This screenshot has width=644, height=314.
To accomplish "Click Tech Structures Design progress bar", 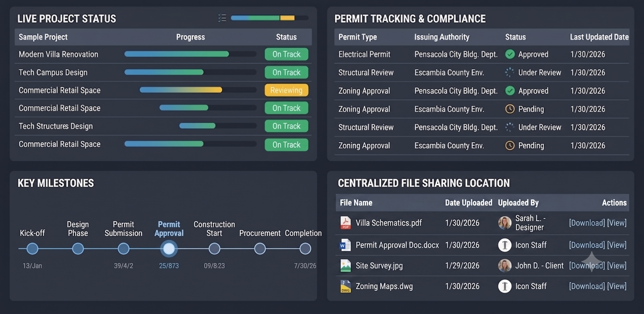I will tap(218, 126).
